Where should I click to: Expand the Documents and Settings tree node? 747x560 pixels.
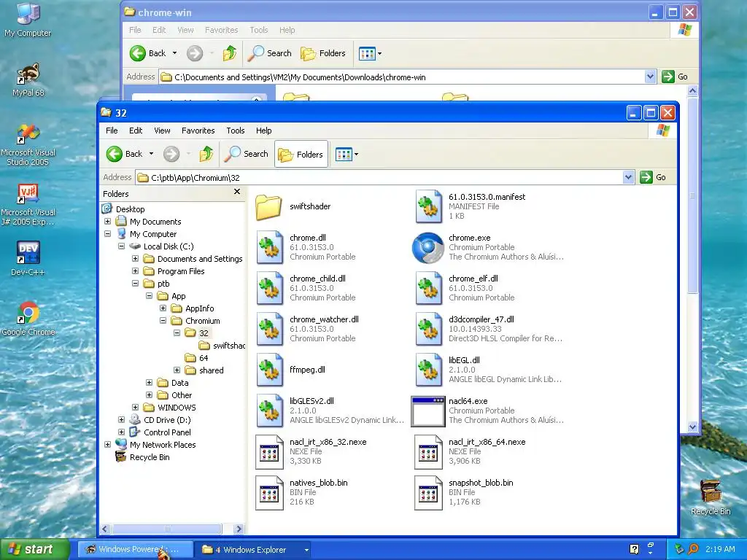135,259
